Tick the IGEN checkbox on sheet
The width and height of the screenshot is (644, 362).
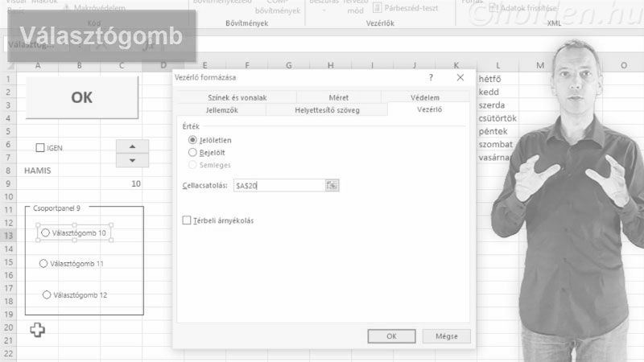point(39,148)
